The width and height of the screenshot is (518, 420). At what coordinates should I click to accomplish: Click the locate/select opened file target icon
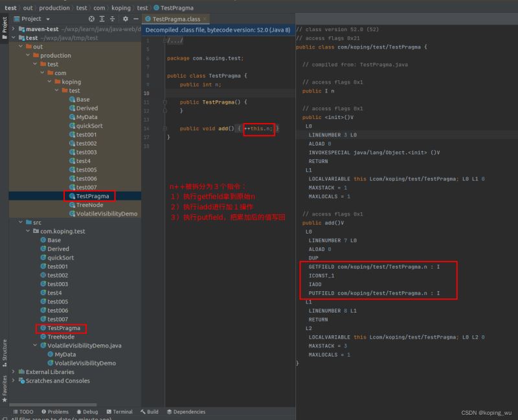point(91,19)
